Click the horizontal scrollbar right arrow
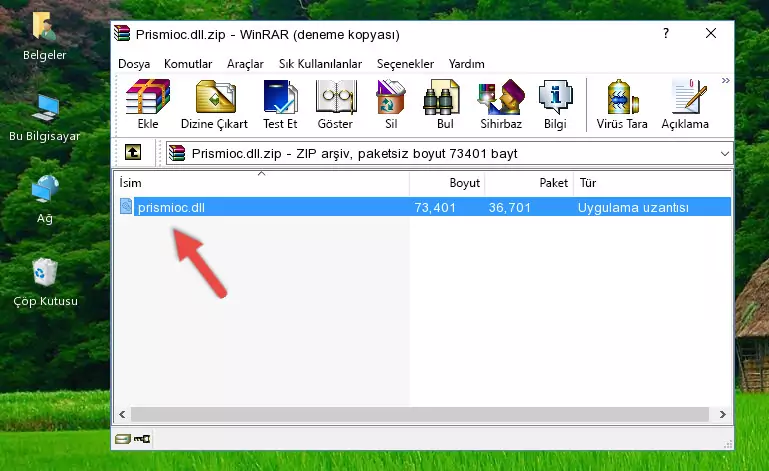Viewport: 769px width, 471px height. point(722,415)
